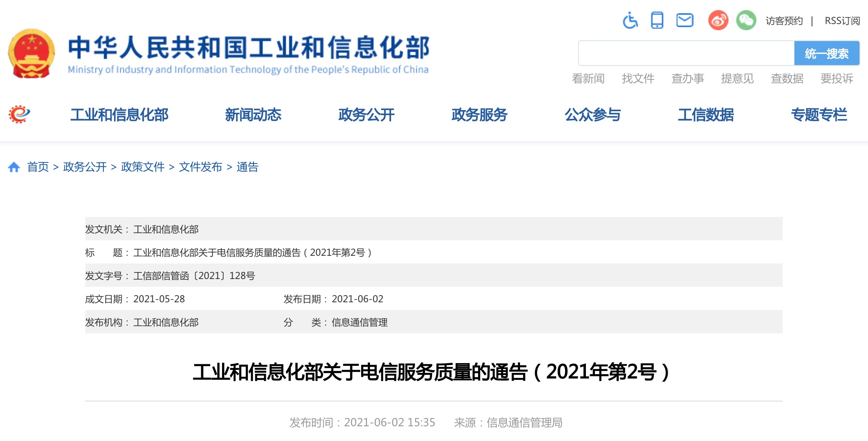Open the 新闻动态 navigation menu
868x441 pixels.
point(253,115)
